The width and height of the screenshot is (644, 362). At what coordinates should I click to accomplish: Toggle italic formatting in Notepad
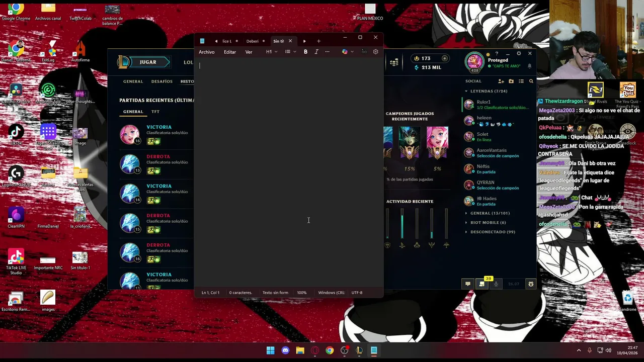[x=316, y=52]
